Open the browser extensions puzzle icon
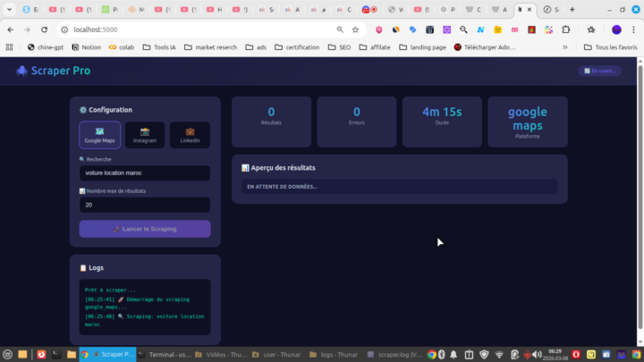 click(566, 29)
